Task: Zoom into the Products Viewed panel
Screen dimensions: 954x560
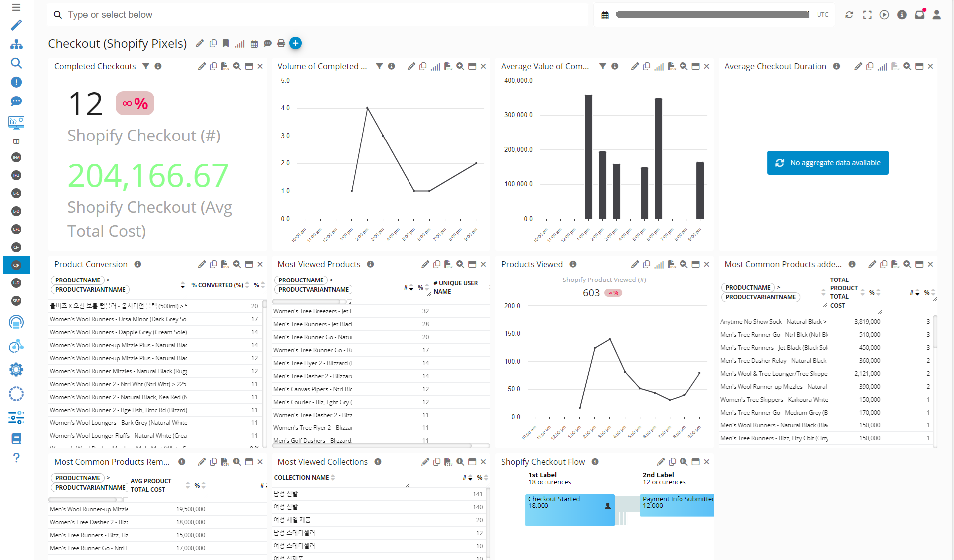Action: tap(683, 265)
